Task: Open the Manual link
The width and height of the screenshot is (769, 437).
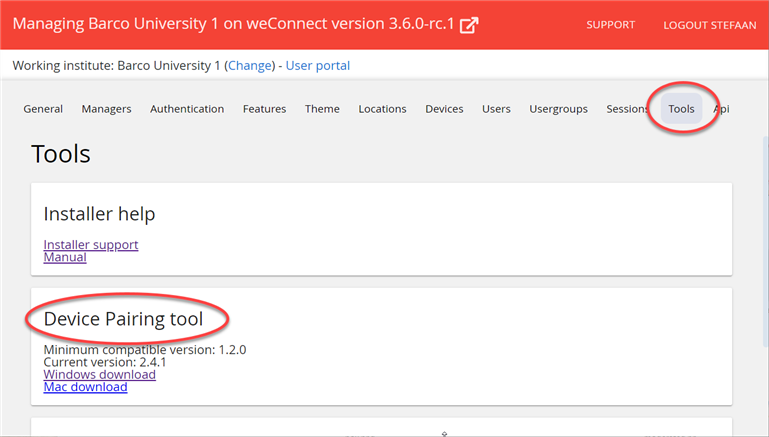Action: click(65, 257)
